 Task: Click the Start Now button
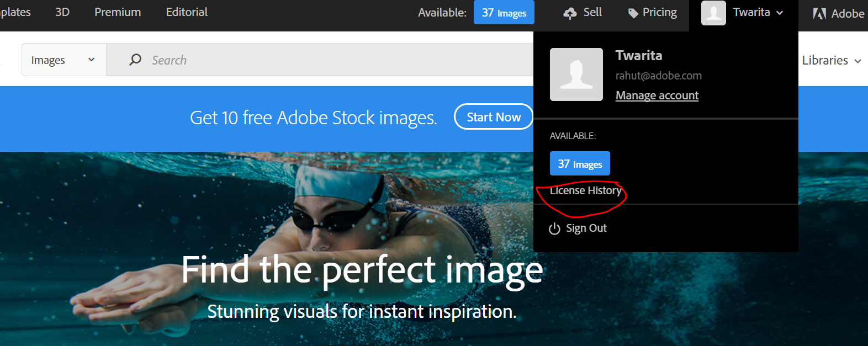point(494,117)
